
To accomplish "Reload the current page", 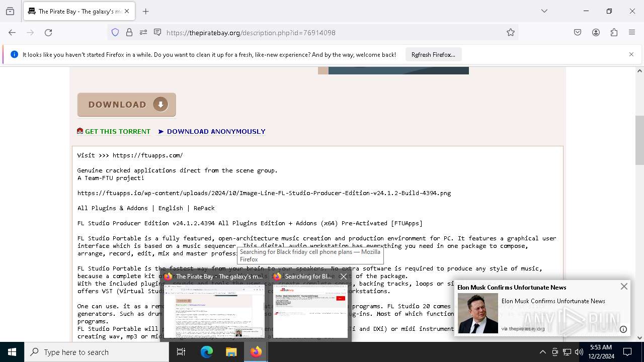I will pyautogui.click(x=48, y=33).
